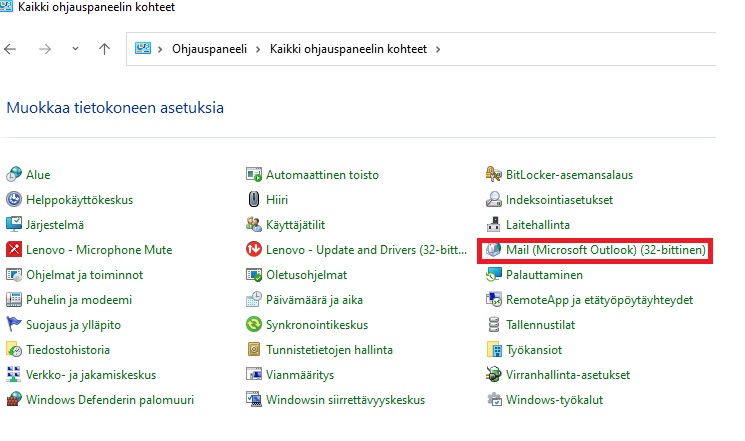Open the Alue globe icon
This screenshot has width=745, height=441.
14,174
